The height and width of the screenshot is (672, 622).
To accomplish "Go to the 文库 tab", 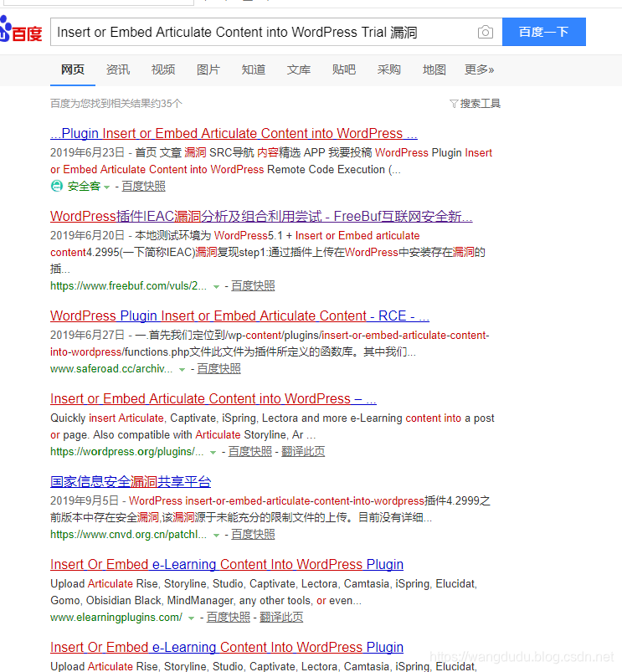I will (299, 69).
